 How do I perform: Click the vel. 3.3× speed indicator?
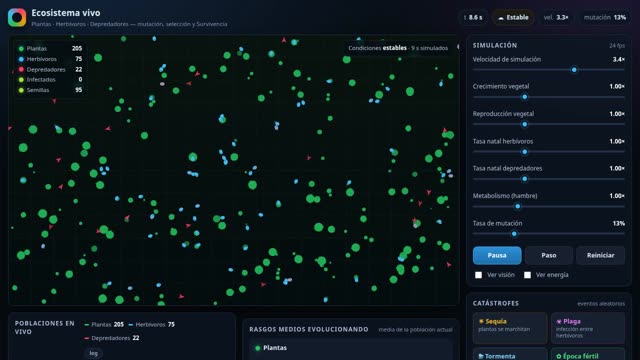tap(556, 18)
